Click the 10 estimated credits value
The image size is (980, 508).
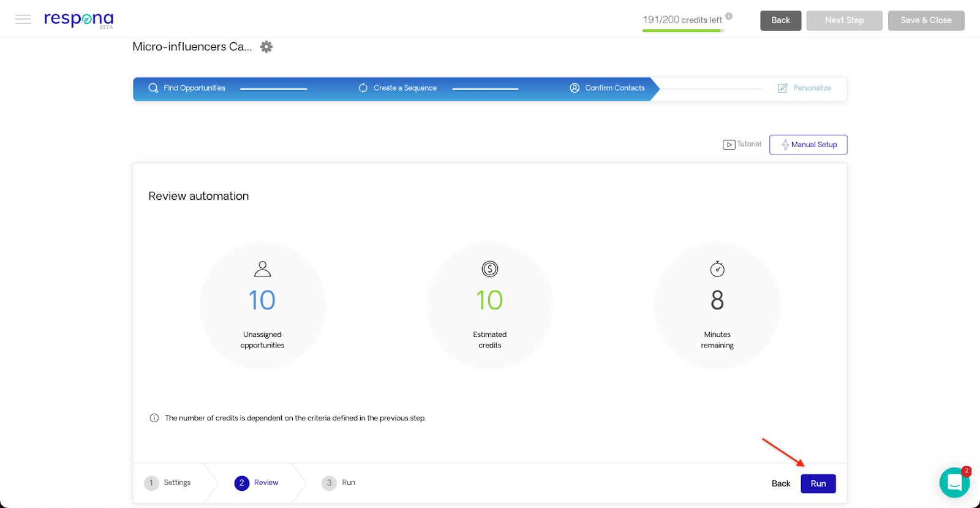pos(490,300)
